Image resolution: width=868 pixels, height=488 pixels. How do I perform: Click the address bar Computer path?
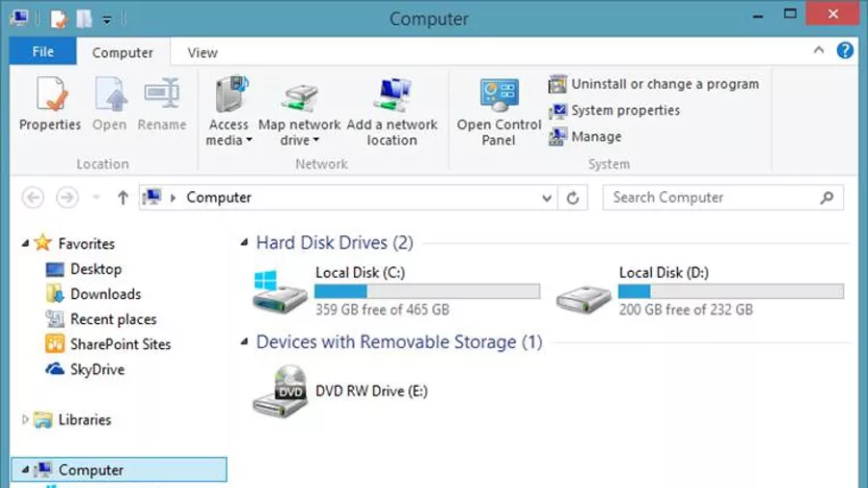(219, 198)
